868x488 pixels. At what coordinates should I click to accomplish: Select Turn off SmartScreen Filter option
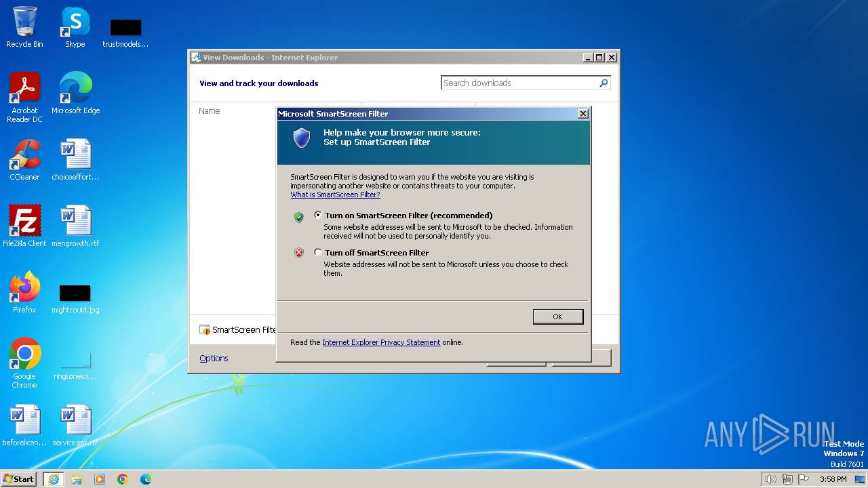tap(318, 252)
